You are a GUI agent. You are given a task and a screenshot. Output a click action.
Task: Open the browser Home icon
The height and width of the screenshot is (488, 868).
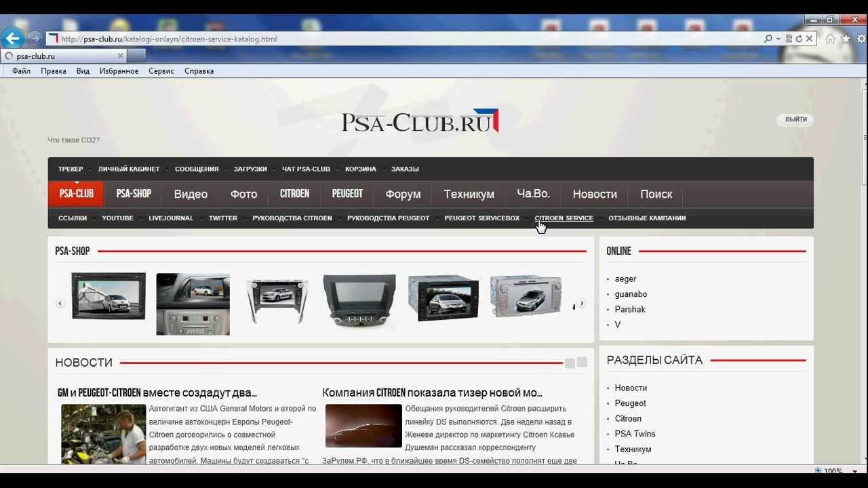click(830, 39)
